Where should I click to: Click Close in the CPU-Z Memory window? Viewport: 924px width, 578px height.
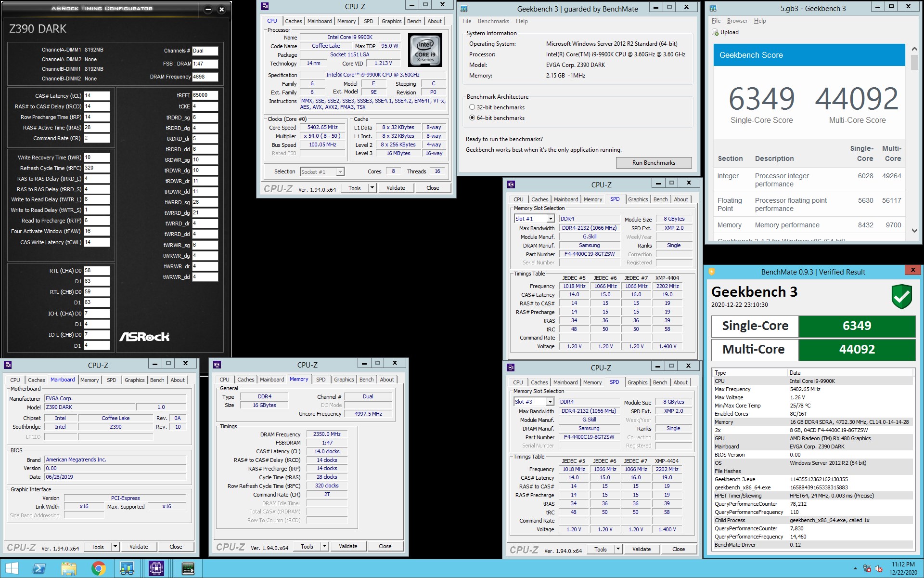385,546
